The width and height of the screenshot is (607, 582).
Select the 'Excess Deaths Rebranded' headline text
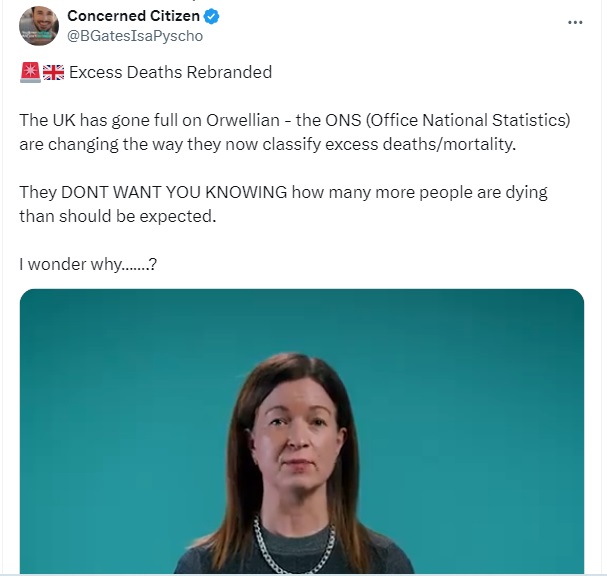170,72
